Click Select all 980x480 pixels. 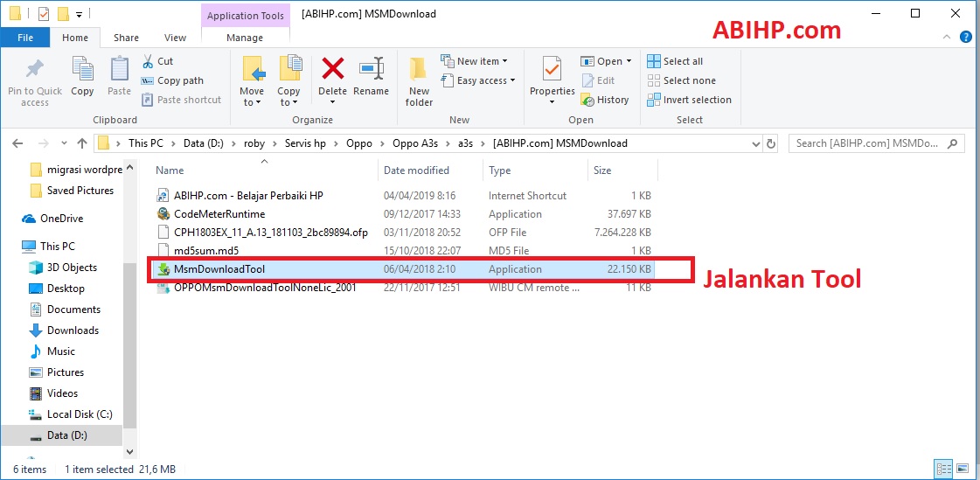point(675,61)
